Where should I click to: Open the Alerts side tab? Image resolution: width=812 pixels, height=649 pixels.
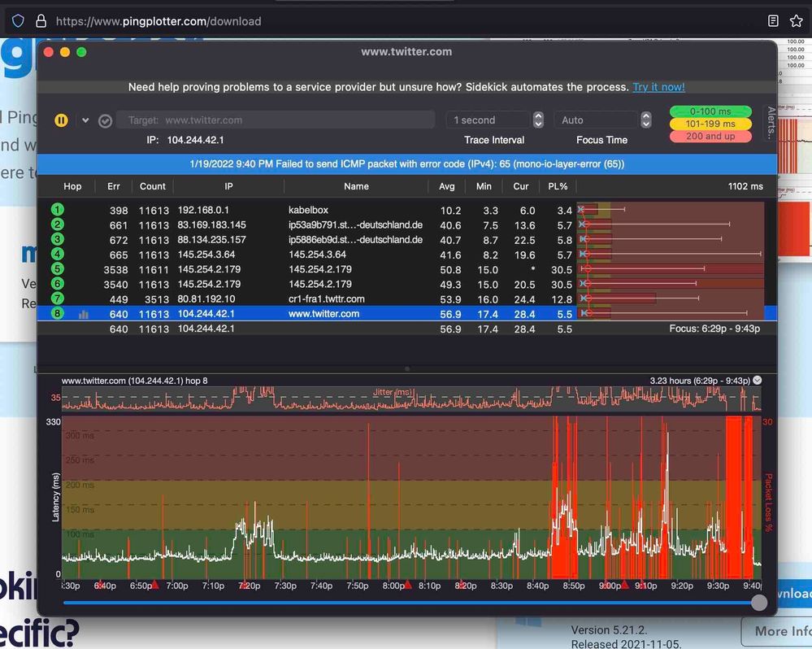point(771,124)
